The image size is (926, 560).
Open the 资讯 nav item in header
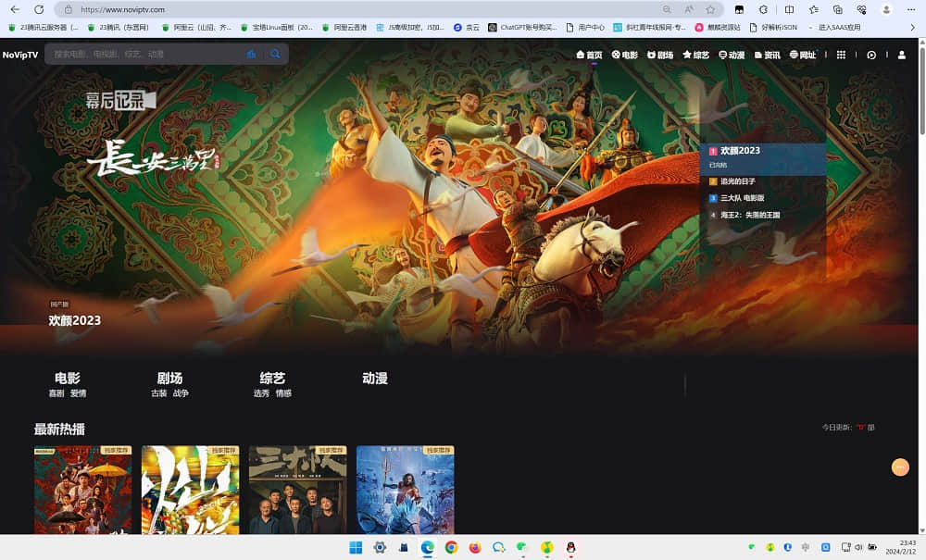767,55
